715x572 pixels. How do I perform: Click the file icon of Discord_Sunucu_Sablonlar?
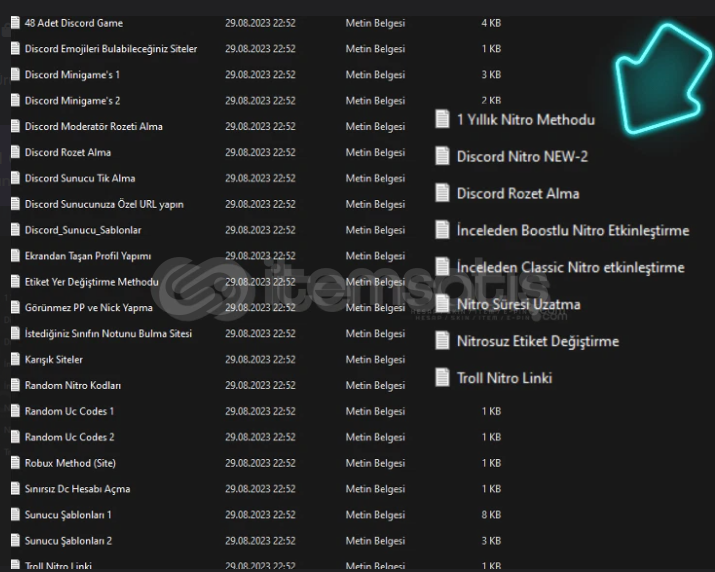pyautogui.click(x=15, y=230)
